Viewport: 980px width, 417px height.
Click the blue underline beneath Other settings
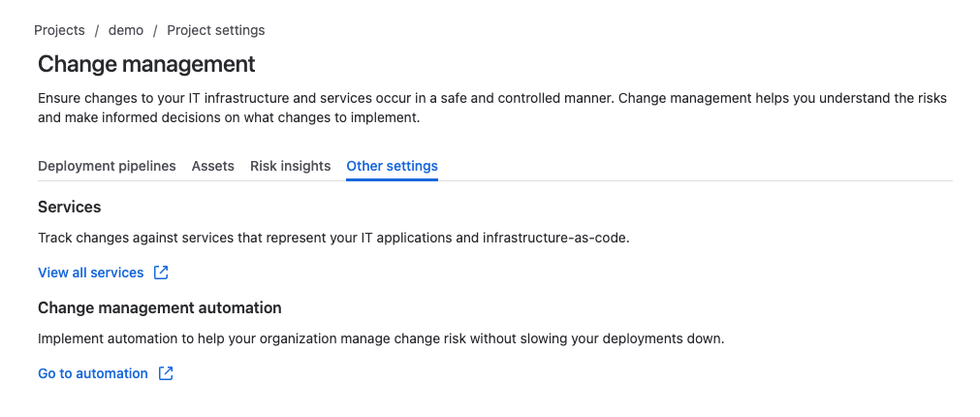coord(392,179)
